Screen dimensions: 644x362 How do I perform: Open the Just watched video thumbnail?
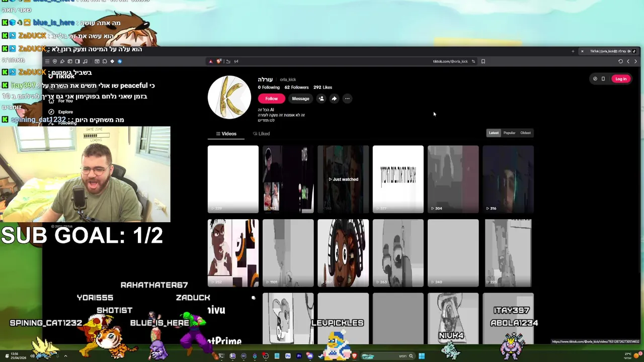pyautogui.click(x=343, y=179)
